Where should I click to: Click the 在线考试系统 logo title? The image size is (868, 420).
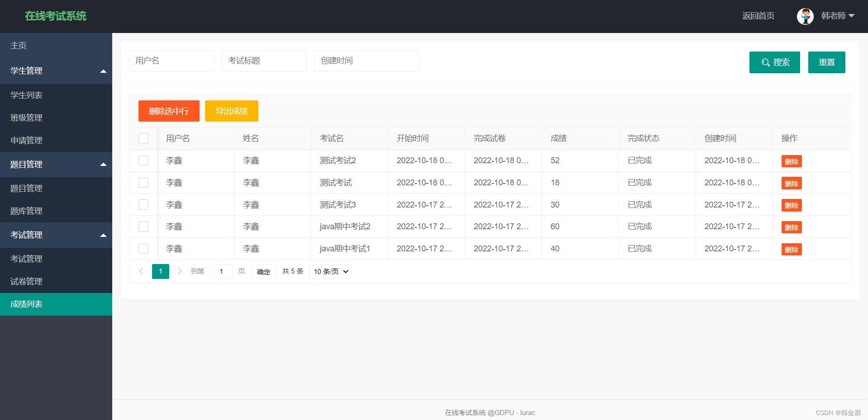[x=56, y=16]
